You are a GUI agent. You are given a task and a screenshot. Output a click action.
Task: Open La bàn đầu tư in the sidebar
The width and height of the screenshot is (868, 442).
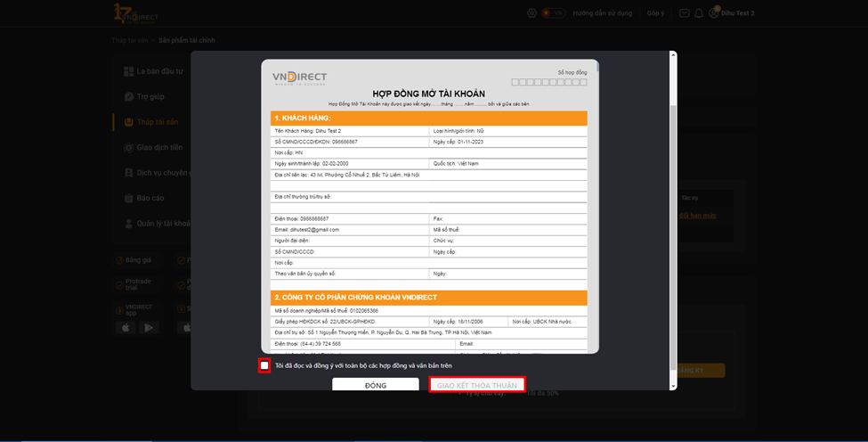(x=159, y=71)
